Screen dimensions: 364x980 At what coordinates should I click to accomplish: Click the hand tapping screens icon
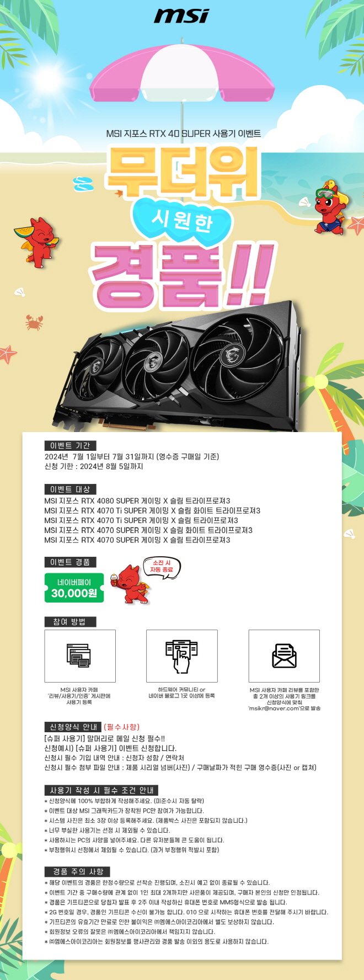pyautogui.click(x=181, y=656)
